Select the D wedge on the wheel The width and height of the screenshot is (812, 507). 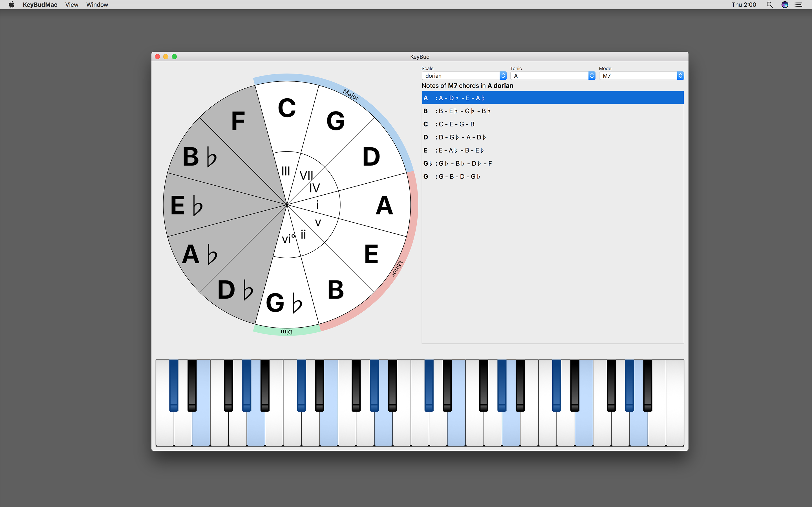coord(371,157)
